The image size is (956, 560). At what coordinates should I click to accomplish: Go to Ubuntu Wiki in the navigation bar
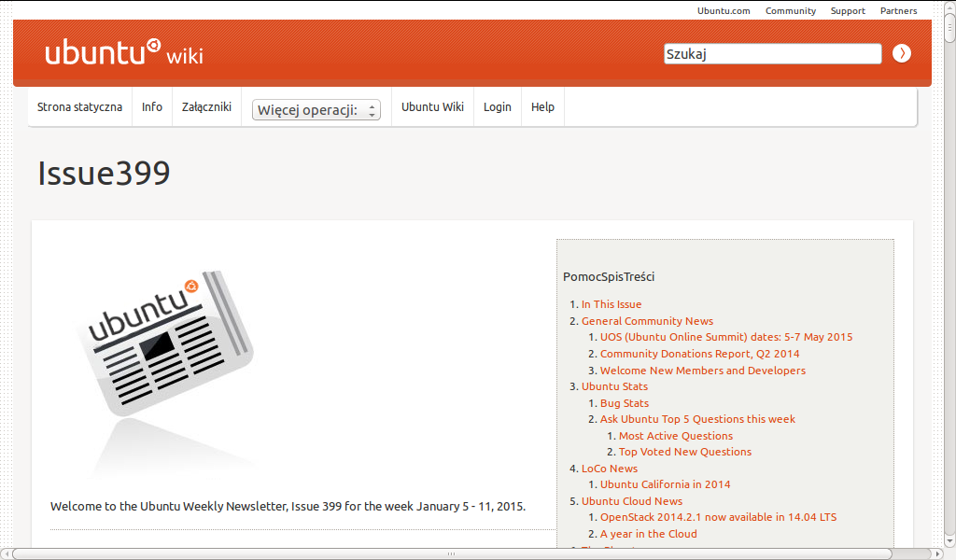(432, 107)
